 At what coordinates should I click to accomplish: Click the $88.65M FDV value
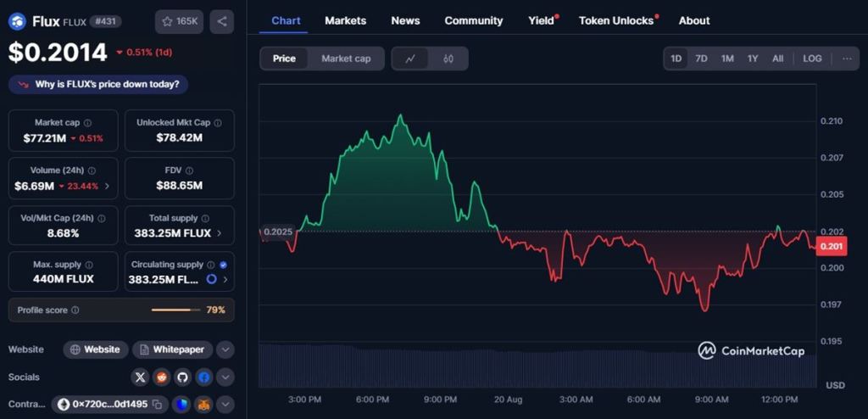pos(180,186)
